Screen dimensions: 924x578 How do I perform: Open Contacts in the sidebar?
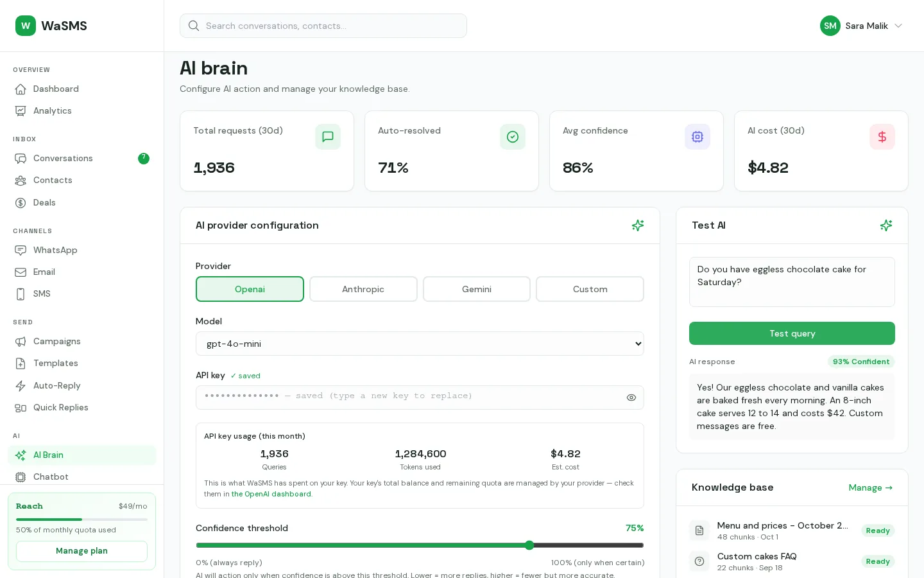pyautogui.click(x=81, y=180)
